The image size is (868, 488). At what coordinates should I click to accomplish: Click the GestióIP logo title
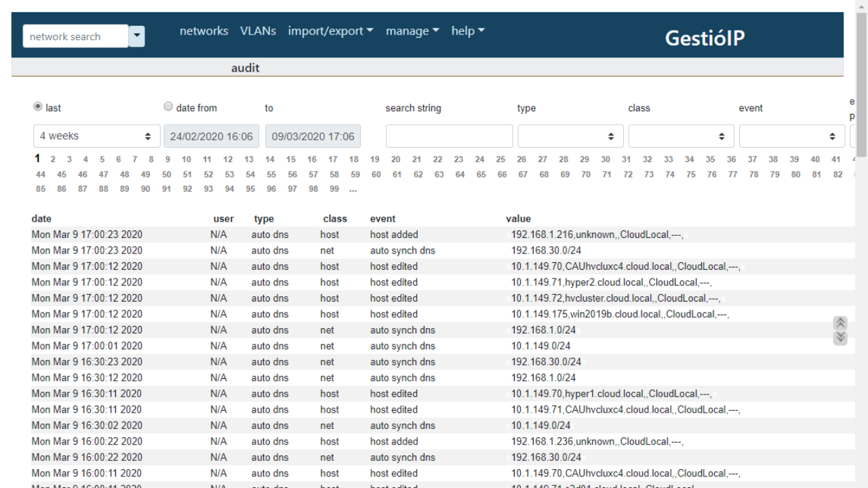point(705,38)
